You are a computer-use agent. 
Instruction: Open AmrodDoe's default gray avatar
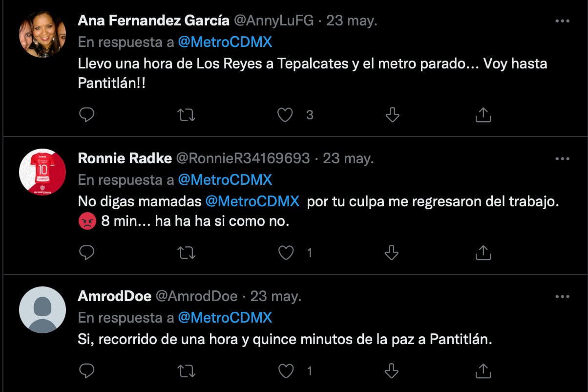[x=42, y=310]
